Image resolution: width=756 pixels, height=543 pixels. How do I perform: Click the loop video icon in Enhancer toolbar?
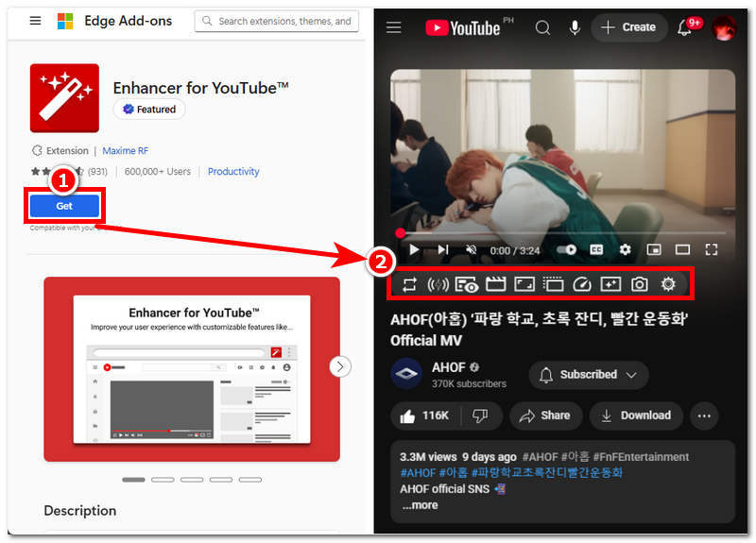coord(409,284)
